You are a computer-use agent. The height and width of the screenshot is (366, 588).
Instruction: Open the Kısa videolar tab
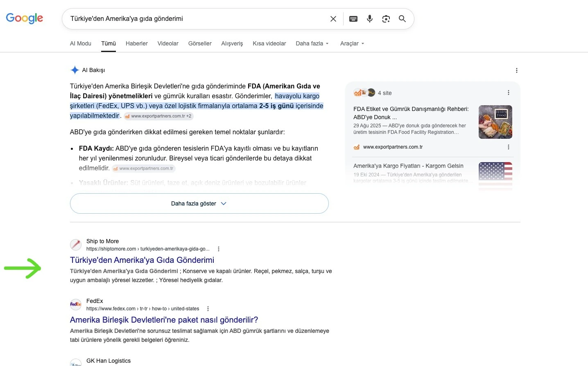click(269, 43)
